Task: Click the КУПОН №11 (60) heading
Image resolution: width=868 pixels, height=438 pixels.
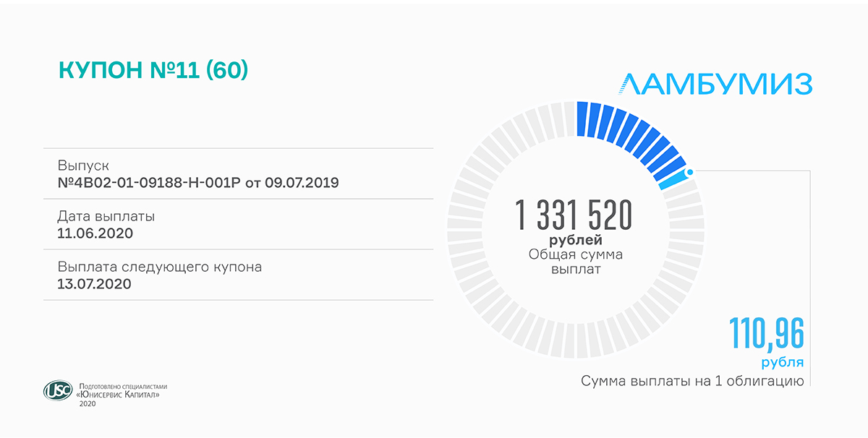Action: coord(153,69)
